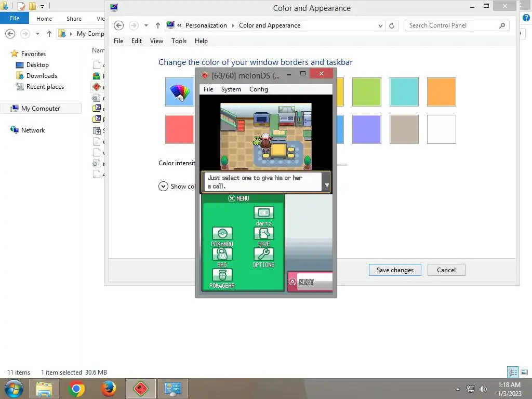Select My Computer in Explorer sidebar
Viewport: 532px width, 399px height.
tap(41, 109)
